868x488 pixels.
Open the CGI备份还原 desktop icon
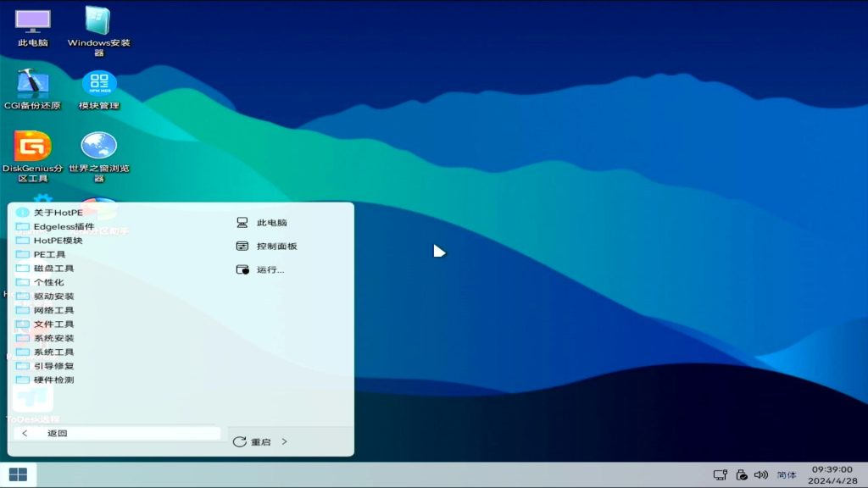pyautogui.click(x=32, y=90)
